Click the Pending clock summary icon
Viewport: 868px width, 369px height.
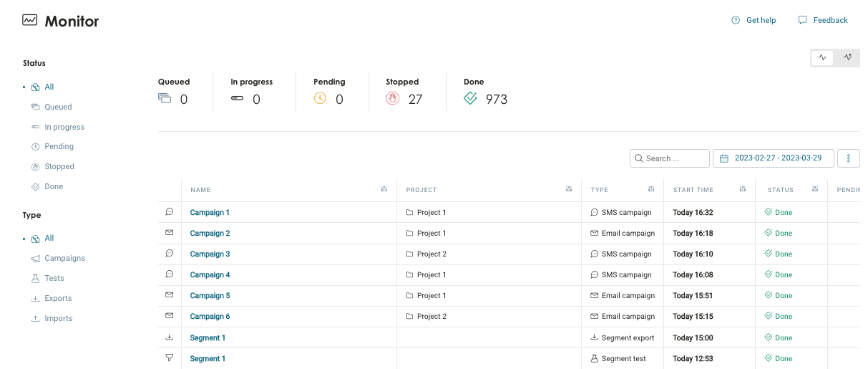320,99
